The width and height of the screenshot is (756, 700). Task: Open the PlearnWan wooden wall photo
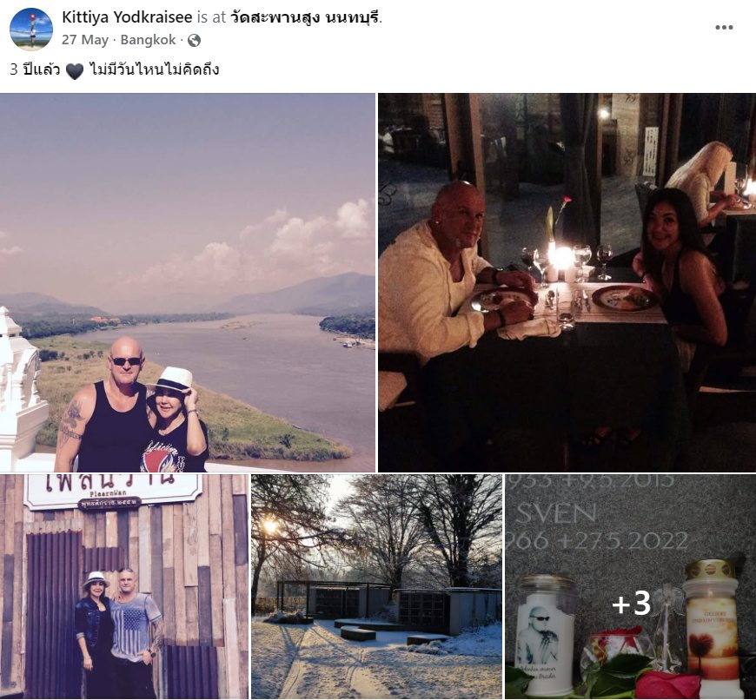coord(124,586)
